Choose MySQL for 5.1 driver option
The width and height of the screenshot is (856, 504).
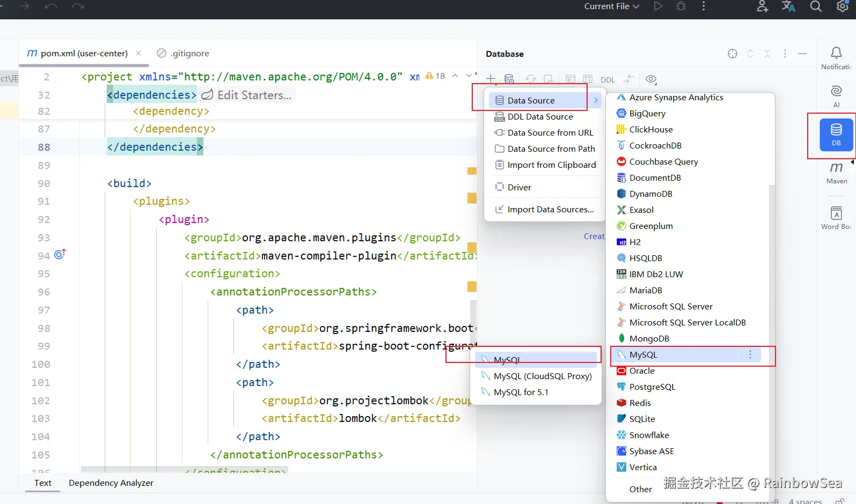[x=521, y=392]
